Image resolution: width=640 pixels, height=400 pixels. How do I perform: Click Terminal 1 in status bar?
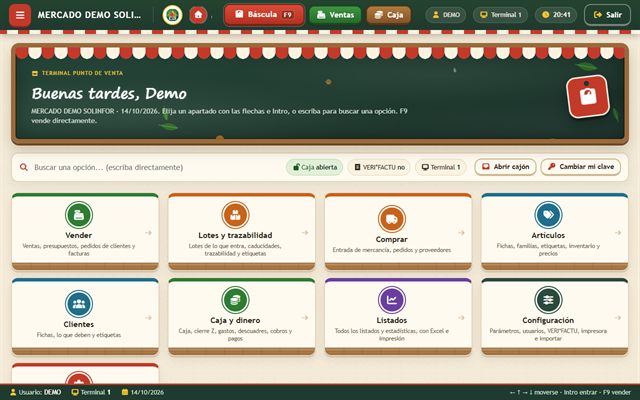pyautogui.click(x=91, y=392)
